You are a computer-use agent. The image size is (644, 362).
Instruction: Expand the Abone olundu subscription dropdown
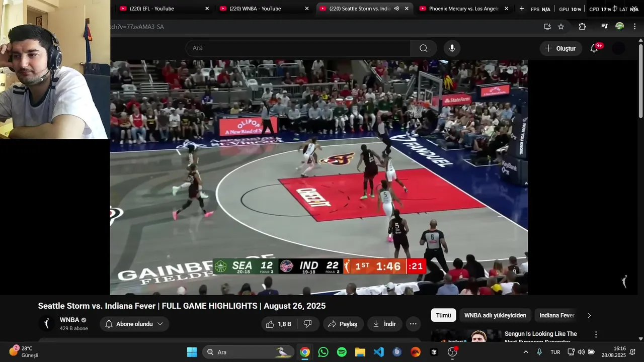click(134, 324)
